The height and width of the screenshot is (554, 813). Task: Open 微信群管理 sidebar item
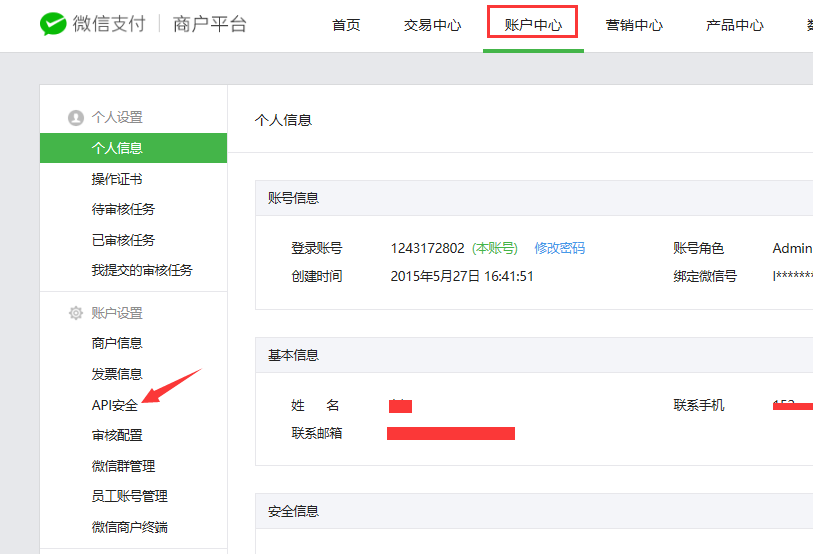[x=123, y=466]
